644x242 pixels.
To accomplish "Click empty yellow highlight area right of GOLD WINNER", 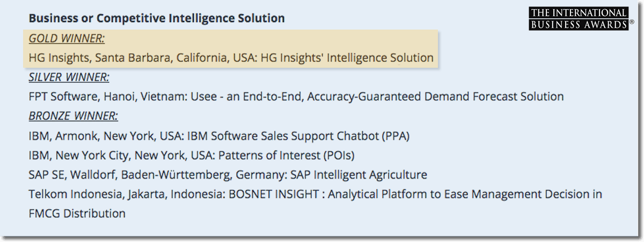I will point(268,38).
